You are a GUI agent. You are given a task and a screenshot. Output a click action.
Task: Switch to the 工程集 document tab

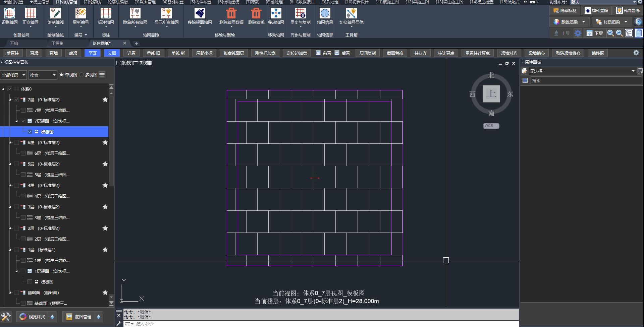coord(57,44)
